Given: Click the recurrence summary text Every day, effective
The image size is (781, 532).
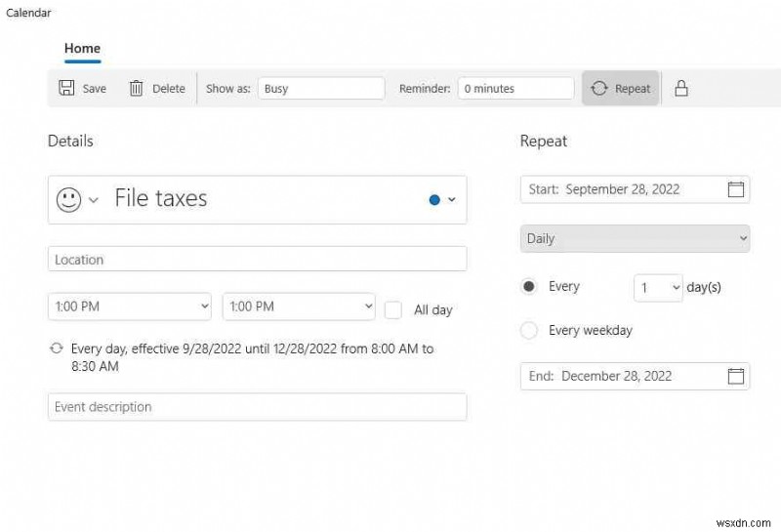Looking at the screenshot, I should coord(252,357).
